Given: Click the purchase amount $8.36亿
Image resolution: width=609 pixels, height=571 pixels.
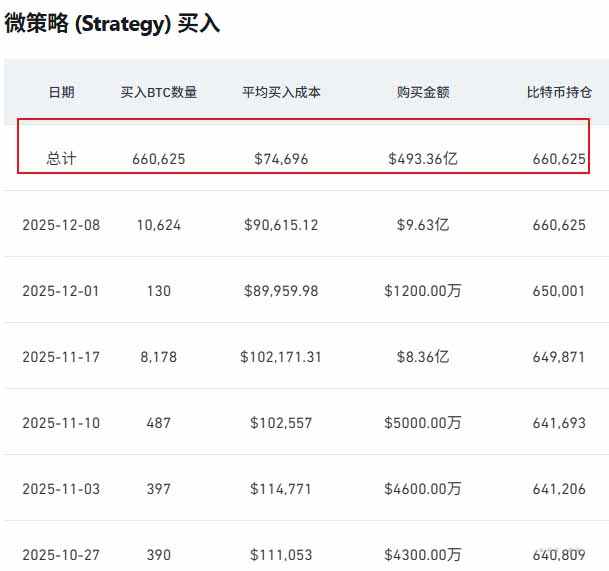Looking at the screenshot, I should click(x=423, y=357).
